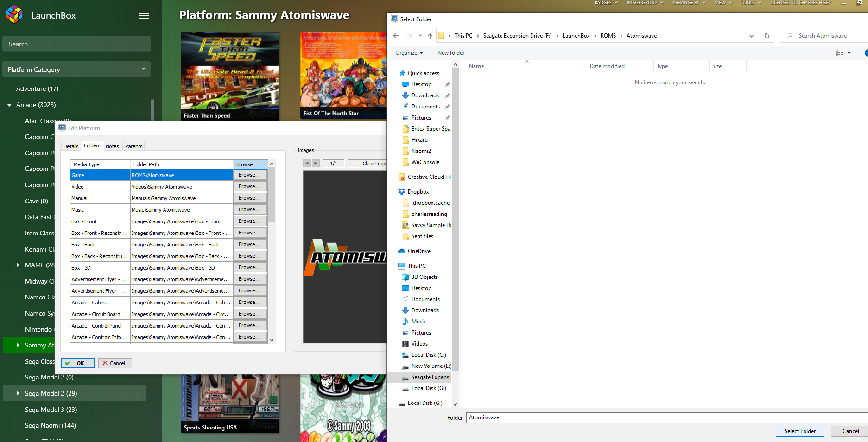Open the charlesreading Dropbox folder
868x442 pixels.
tap(429, 214)
